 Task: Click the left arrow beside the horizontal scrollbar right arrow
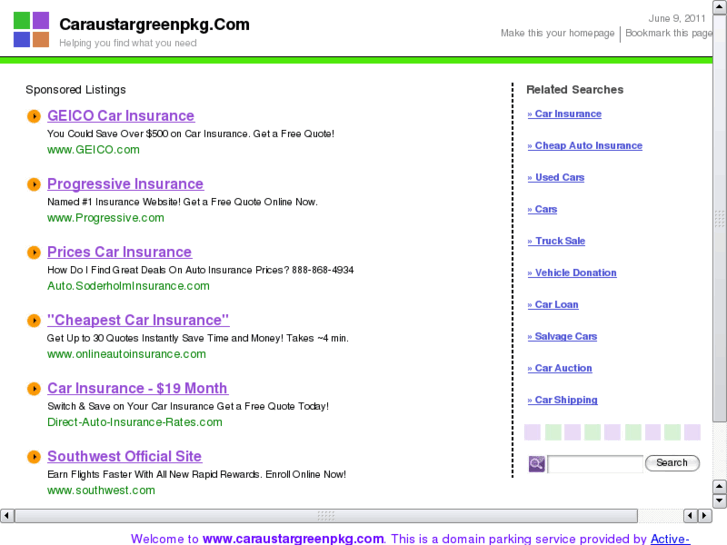click(690, 516)
